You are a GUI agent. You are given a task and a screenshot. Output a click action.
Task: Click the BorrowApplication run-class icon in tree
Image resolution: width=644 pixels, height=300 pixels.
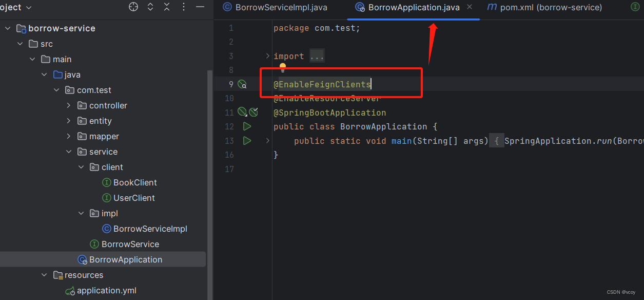82,259
